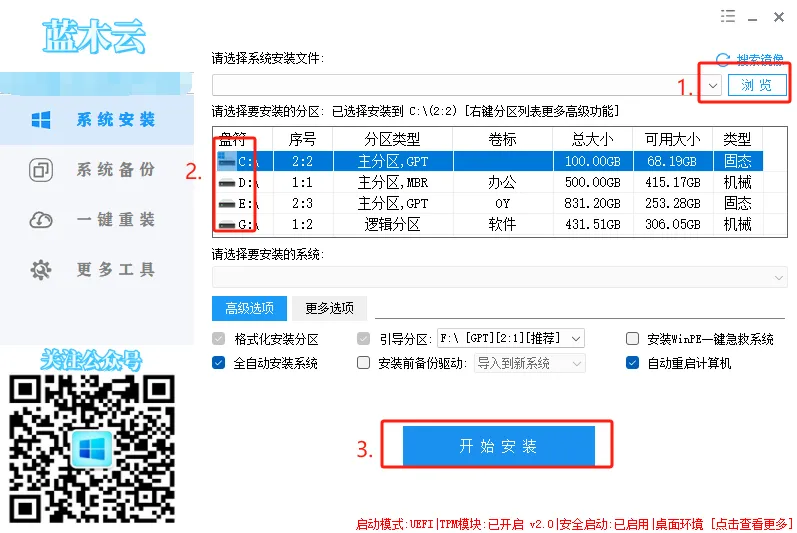Toggle the 安装前备份驱动 checkbox
The width and height of the screenshot is (797, 533).
tap(363, 363)
